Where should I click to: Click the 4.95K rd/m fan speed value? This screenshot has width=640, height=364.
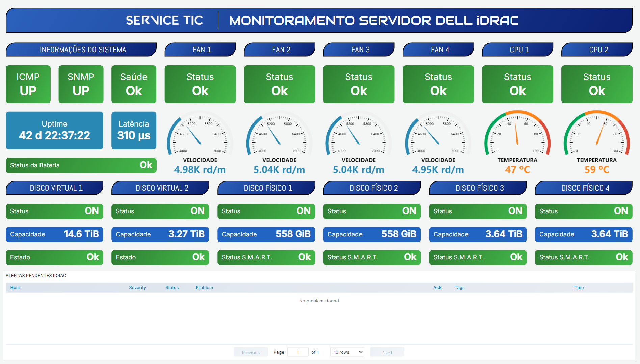point(438,170)
